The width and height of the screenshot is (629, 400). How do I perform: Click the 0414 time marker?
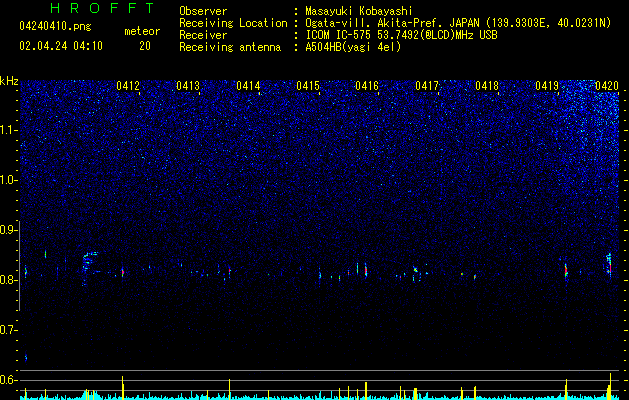pos(248,86)
